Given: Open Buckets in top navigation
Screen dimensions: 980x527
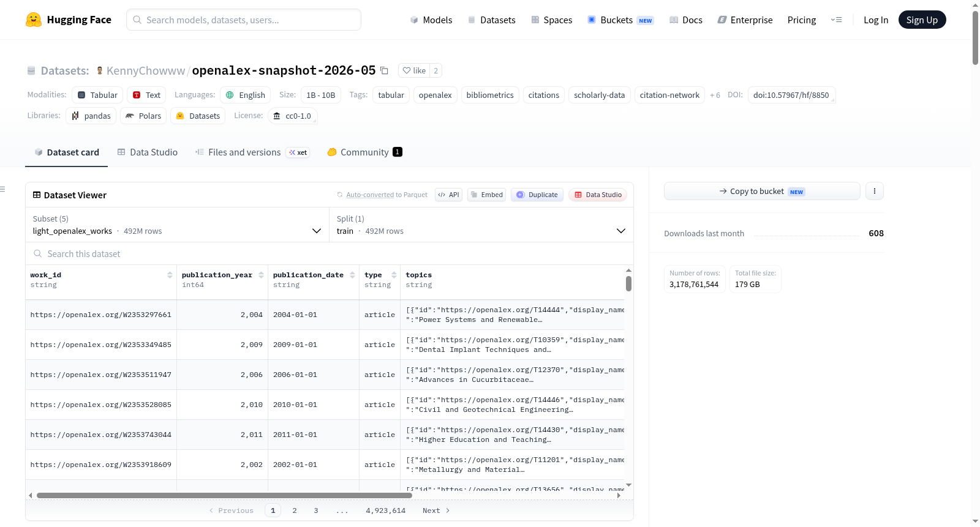Looking at the screenshot, I should [x=620, y=20].
